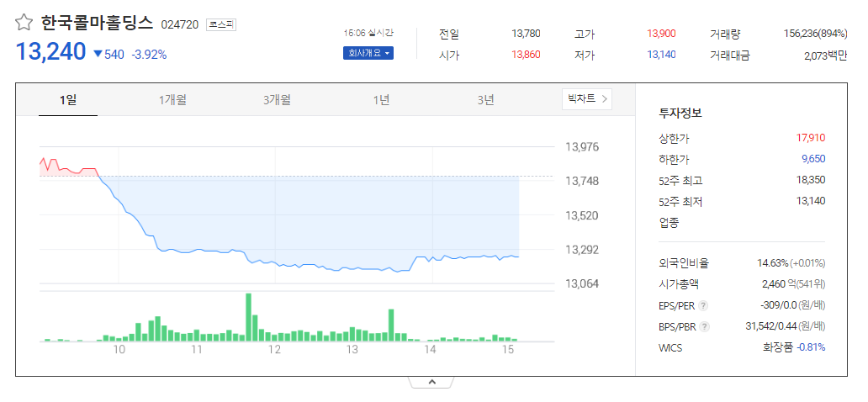The width and height of the screenshot is (868, 402).
Task: Switch to the 3개월 chart tab
Action: pyautogui.click(x=277, y=100)
